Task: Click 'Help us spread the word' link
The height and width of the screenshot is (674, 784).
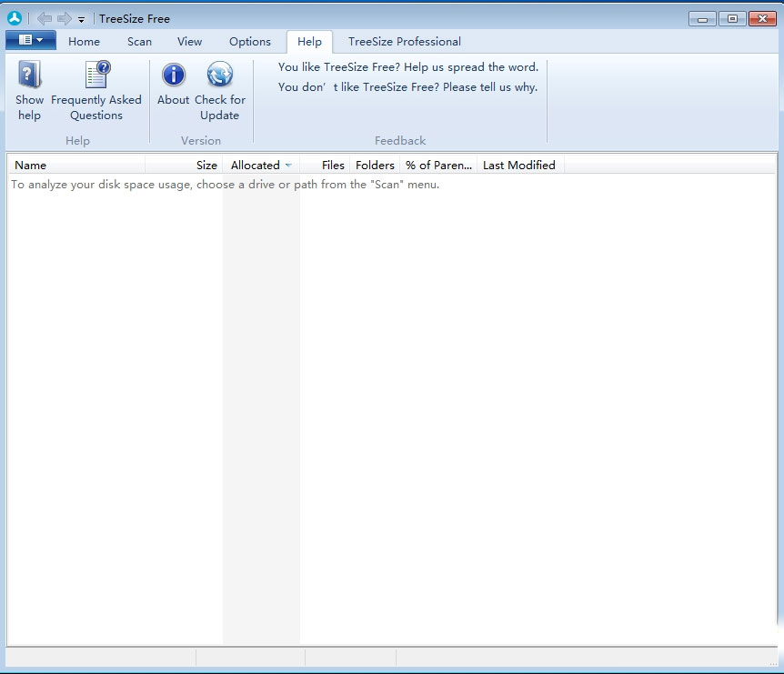Action: [x=408, y=67]
